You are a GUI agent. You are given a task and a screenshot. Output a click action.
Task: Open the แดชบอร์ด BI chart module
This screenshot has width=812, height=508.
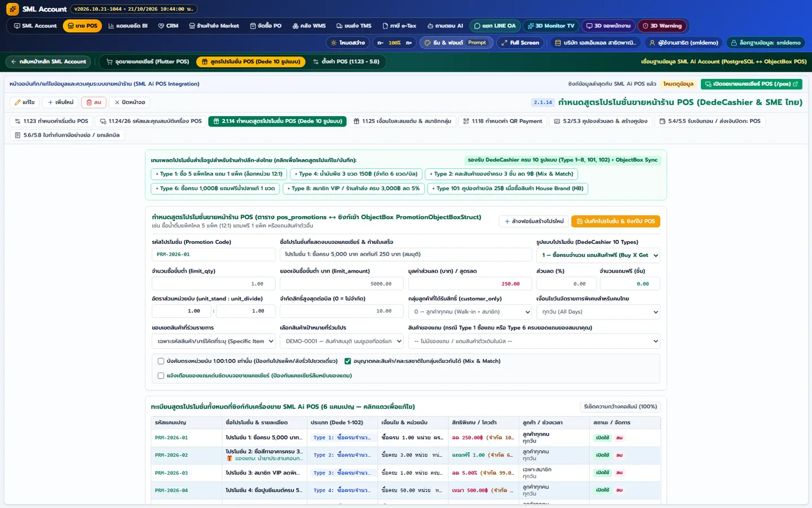(128, 26)
